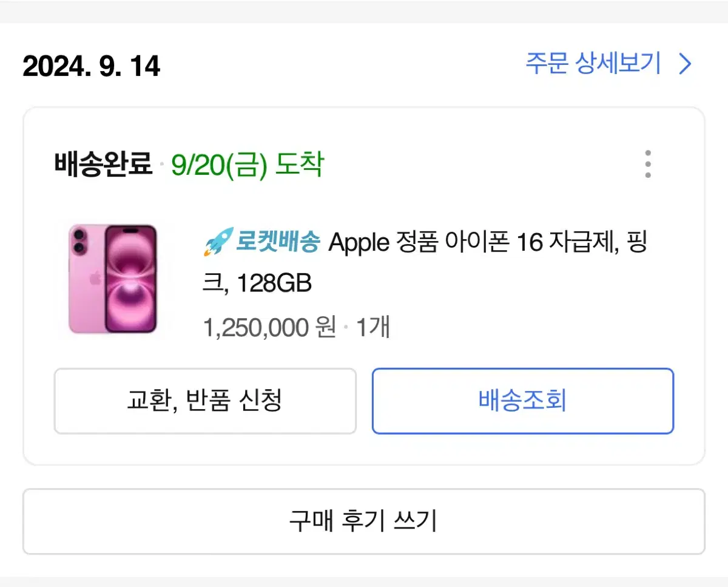Click empty area of the order card
Image resolution: width=728 pixels, height=587 pixels.
tap(485, 182)
